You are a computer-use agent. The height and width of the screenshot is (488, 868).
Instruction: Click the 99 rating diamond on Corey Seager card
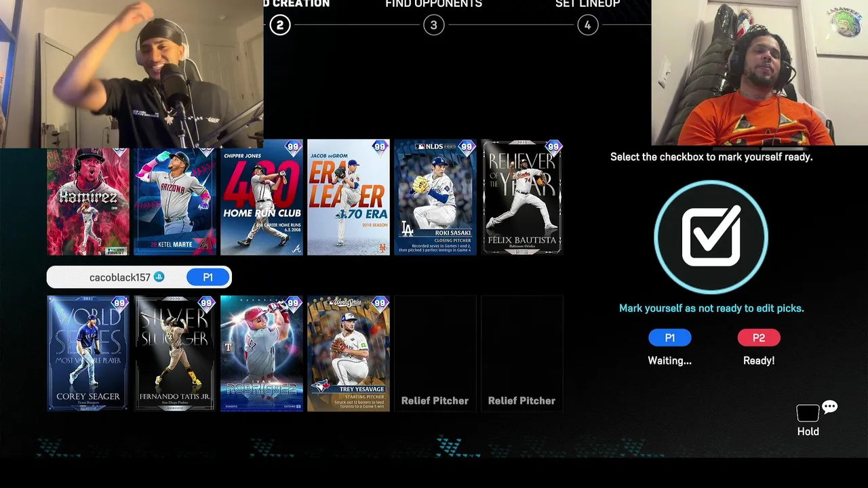119,303
